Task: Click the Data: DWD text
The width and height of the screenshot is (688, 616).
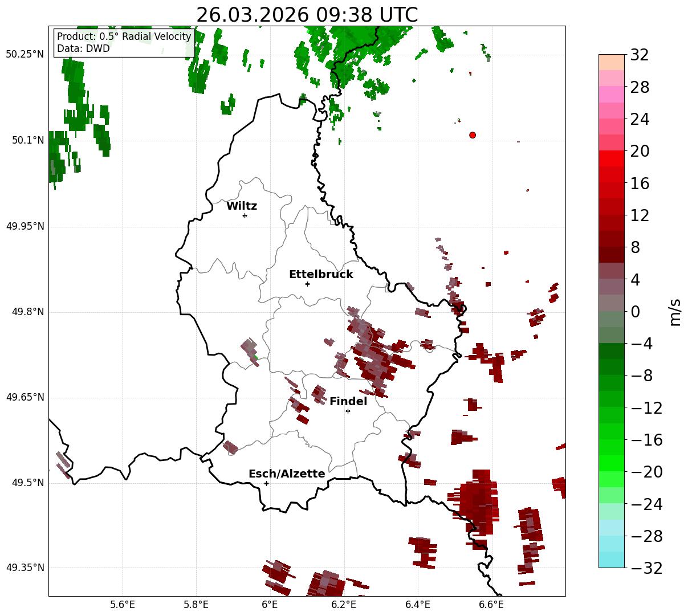Action: [83, 49]
